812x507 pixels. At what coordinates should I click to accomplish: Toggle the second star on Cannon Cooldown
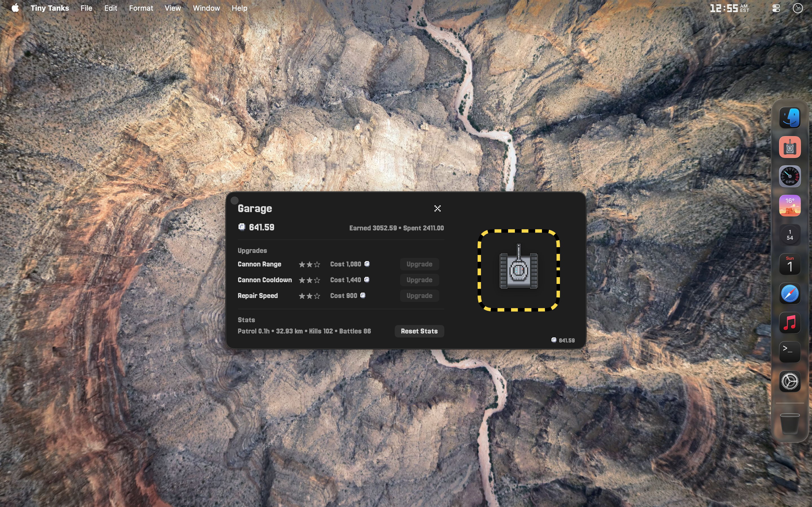coord(309,280)
